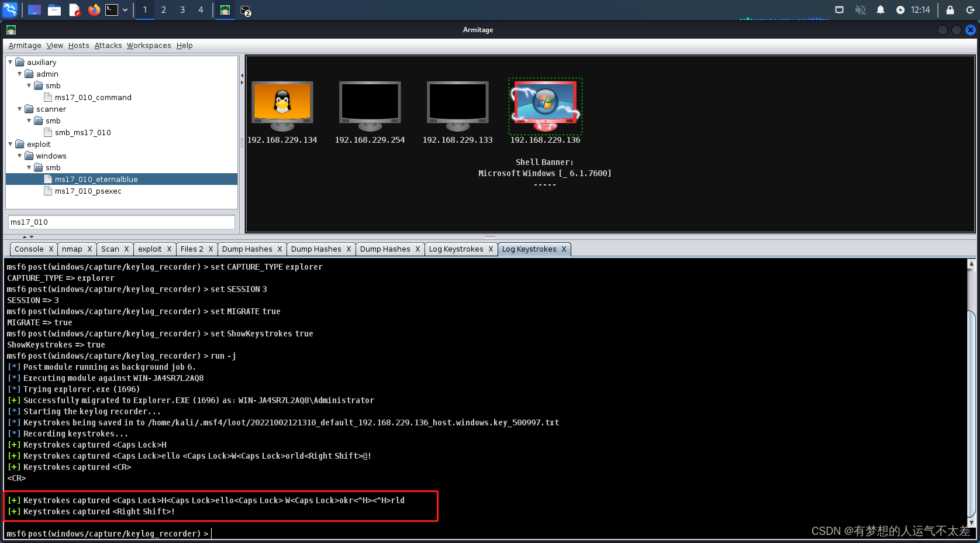Open the Attacks menu

click(108, 46)
